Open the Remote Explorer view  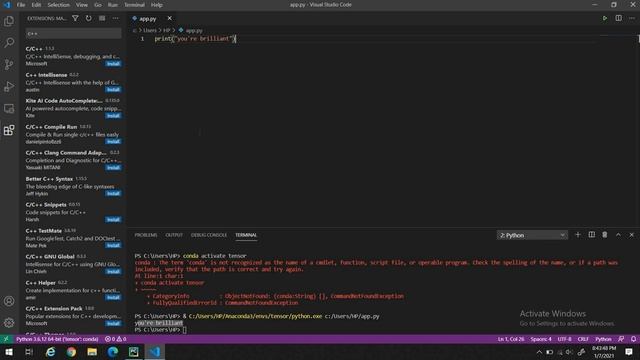coord(9,108)
